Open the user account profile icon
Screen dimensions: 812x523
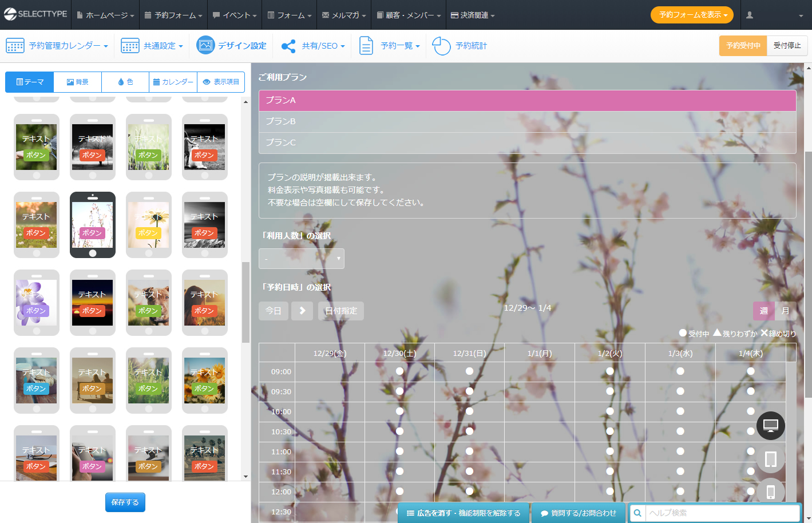(750, 15)
